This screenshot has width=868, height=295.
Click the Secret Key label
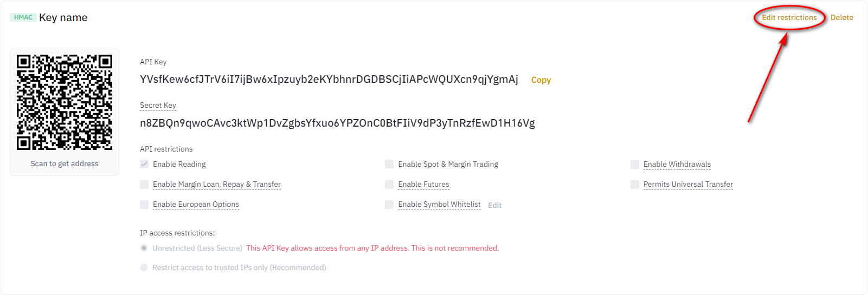[x=158, y=105]
